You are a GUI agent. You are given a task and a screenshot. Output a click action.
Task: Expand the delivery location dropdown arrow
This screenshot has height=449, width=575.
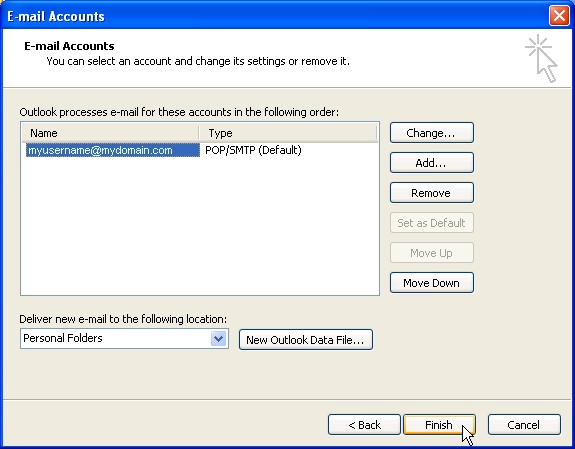219,338
